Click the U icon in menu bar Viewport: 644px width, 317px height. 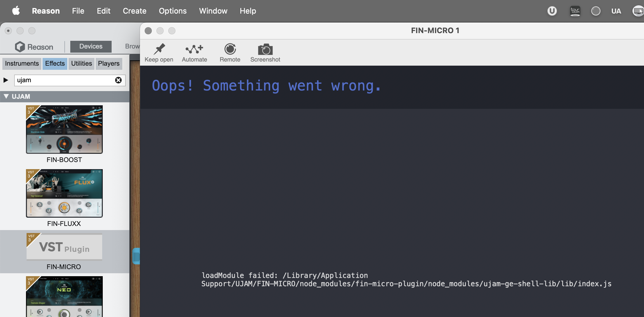552,11
